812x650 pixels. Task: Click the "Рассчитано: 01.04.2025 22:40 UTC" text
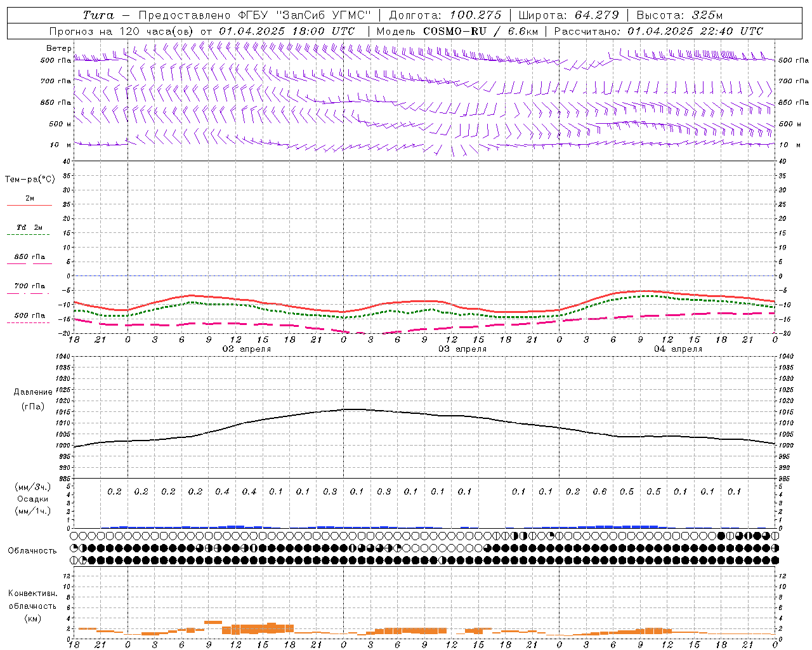click(658, 31)
